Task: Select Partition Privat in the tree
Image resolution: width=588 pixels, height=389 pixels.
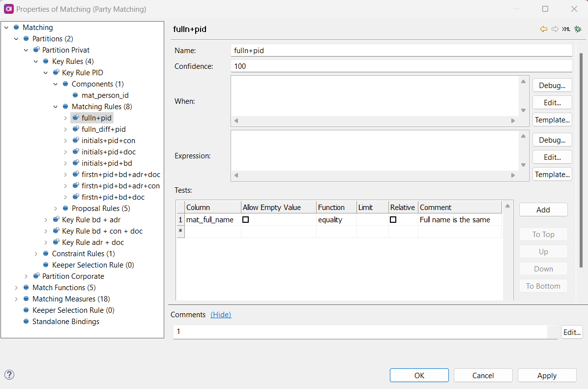Action: click(66, 50)
